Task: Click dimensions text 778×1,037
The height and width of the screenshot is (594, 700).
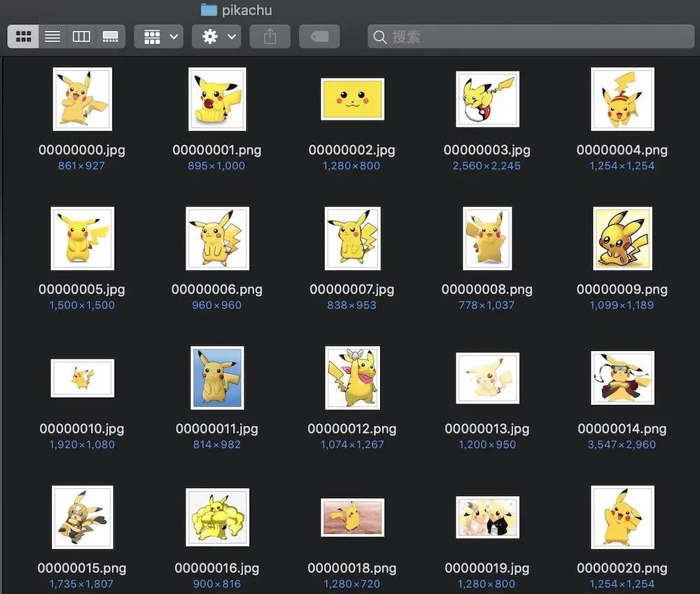Action: (x=486, y=305)
